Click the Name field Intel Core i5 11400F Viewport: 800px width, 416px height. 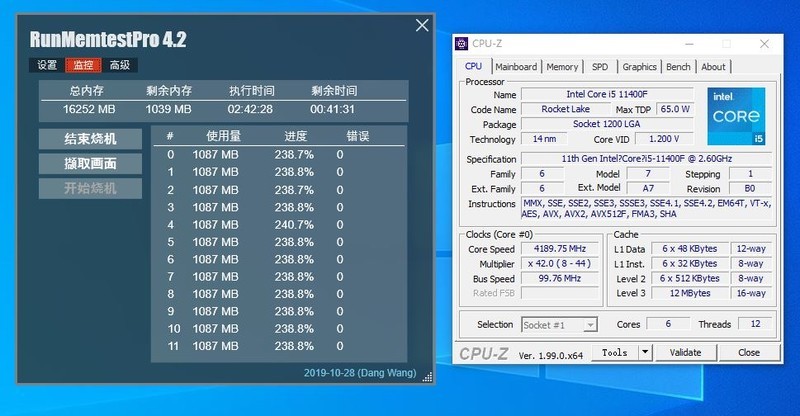pos(607,94)
